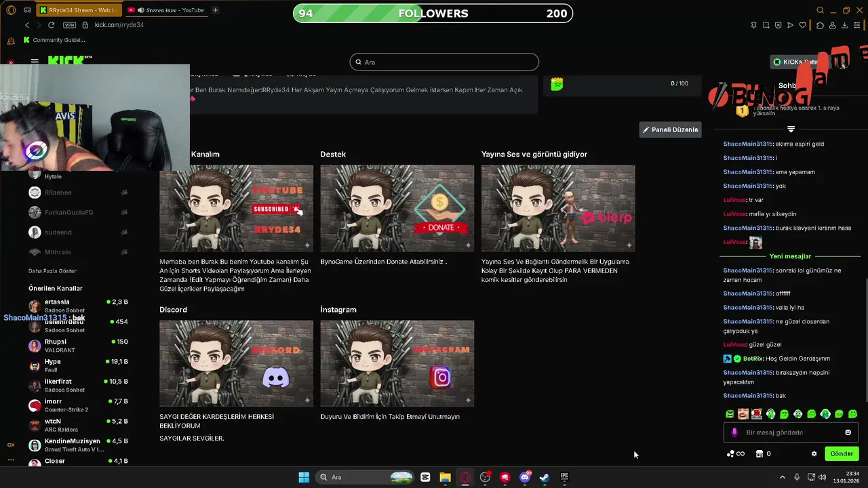Click the Kick search field Ara

click(x=444, y=62)
